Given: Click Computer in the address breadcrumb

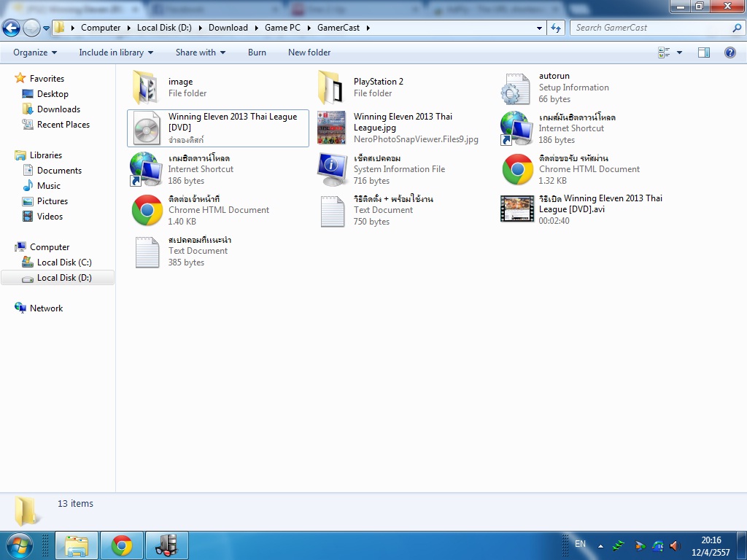Looking at the screenshot, I should 101,28.
